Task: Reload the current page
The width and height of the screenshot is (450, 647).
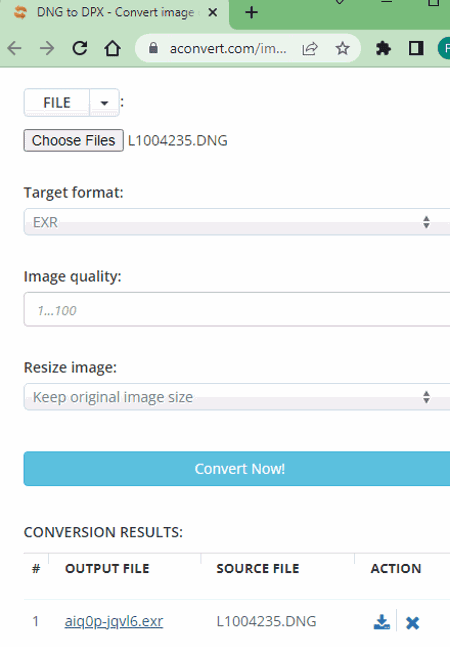Action: 80,48
